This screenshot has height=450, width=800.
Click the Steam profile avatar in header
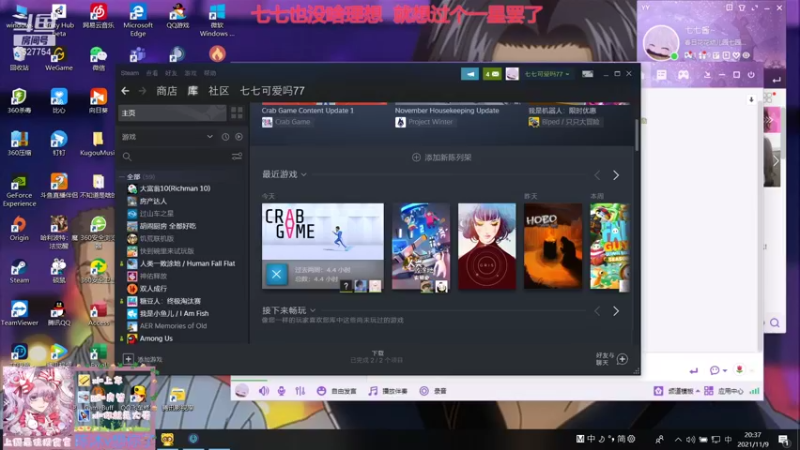coord(512,74)
